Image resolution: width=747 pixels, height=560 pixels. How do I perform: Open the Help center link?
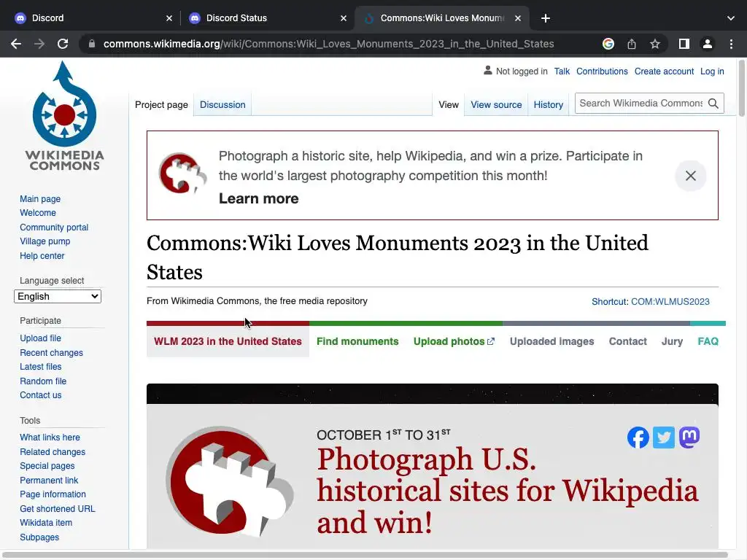tap(42, 256)
